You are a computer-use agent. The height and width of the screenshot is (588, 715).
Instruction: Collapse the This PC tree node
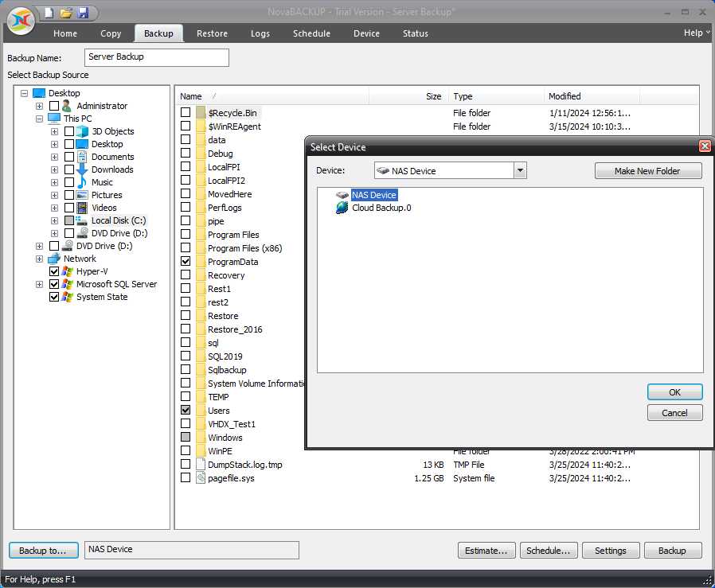(39, 119)
